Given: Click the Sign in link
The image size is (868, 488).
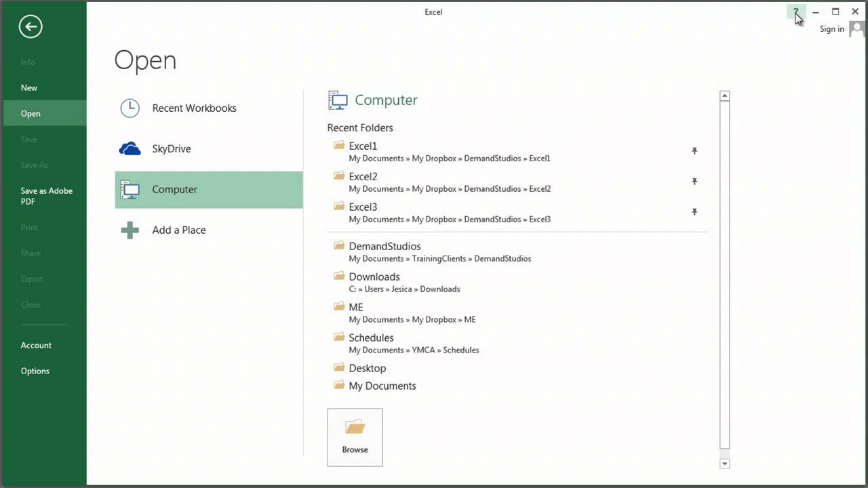Looking at the screenshot, I should [831, 29].
